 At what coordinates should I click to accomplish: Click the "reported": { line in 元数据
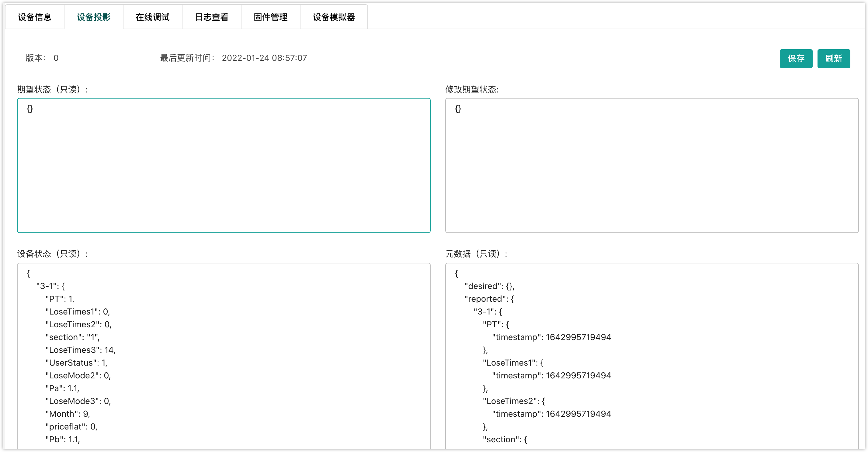489,299
